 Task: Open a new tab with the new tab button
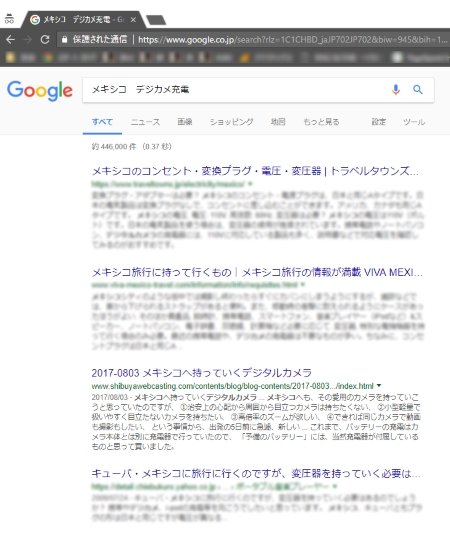tap(156, 20)
